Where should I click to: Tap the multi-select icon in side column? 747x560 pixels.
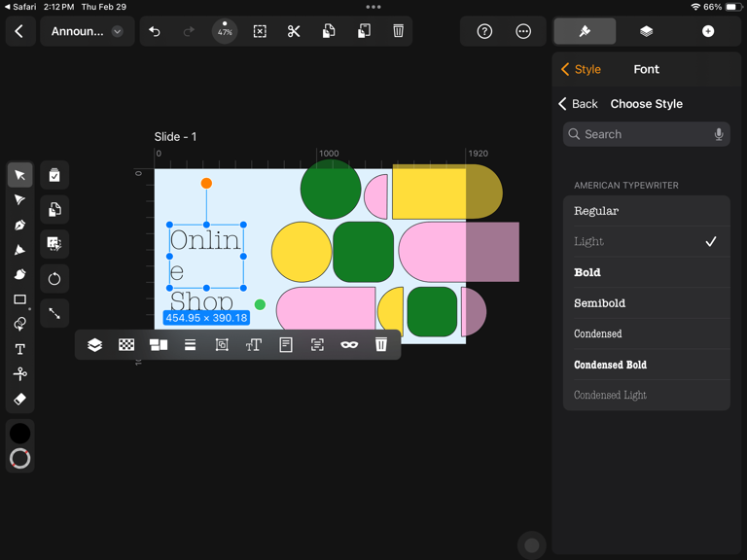tap(54, 244)
